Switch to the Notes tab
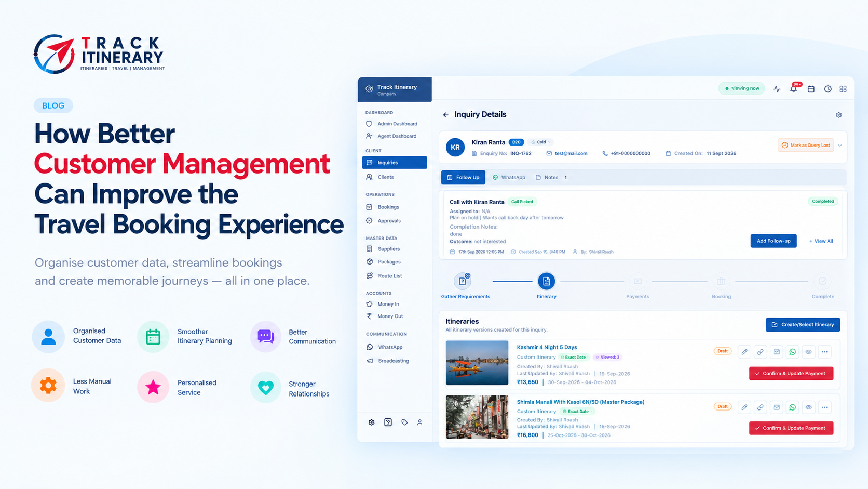The height and width of the screenshot is (489, 868). (551, 177)
